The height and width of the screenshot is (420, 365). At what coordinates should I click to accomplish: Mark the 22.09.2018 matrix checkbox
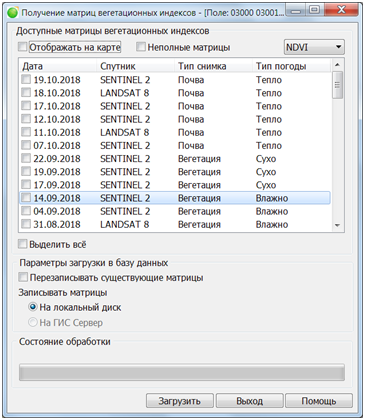tap(26, 158)
